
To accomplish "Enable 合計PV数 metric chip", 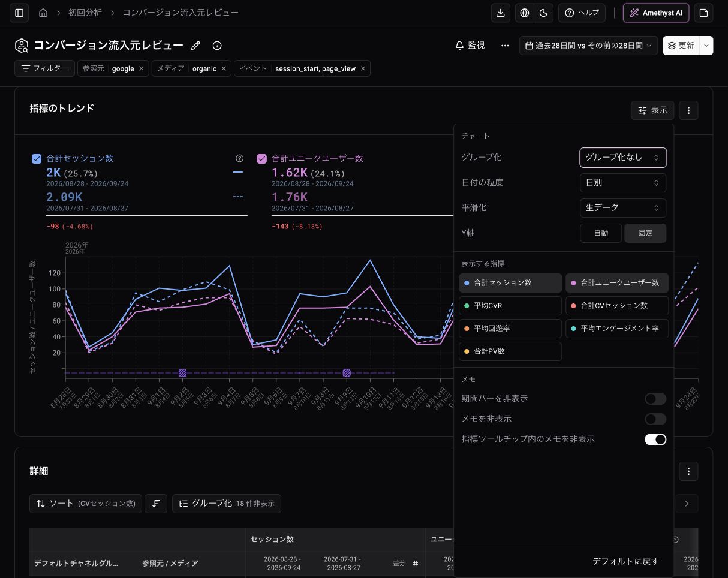I will pos(510,351).
